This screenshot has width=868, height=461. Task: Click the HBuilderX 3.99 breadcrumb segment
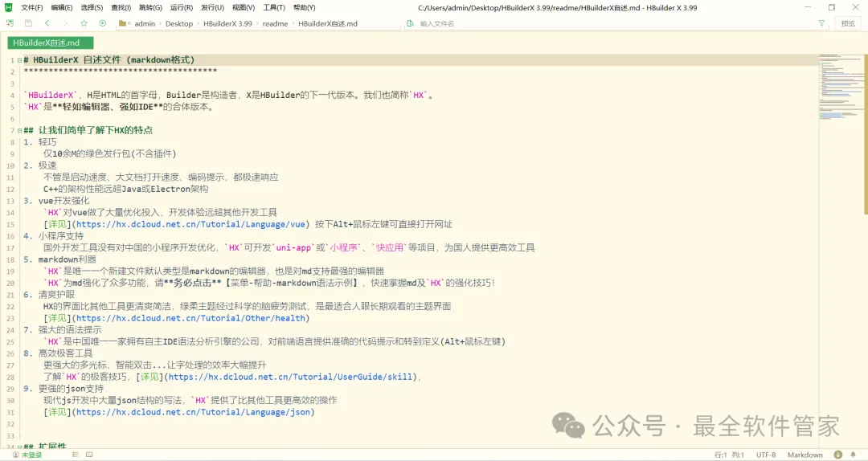click(227, 23)
